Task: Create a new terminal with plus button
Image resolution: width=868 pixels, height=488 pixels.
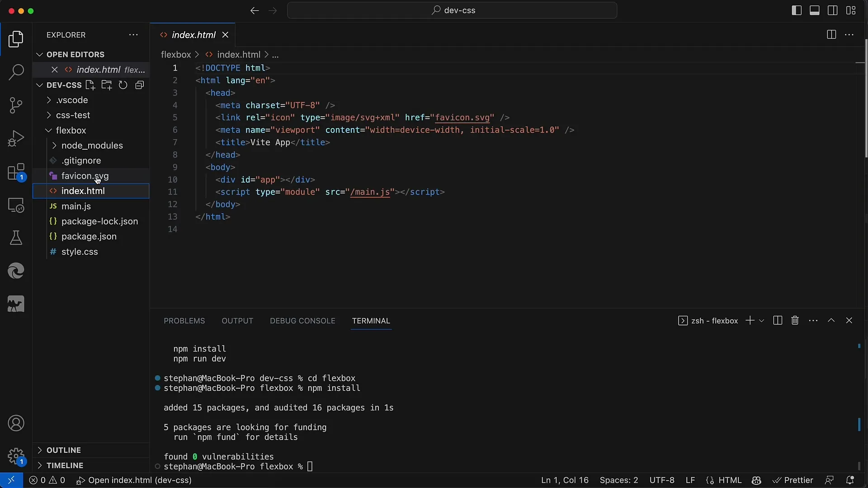Action: pos(750,320)
